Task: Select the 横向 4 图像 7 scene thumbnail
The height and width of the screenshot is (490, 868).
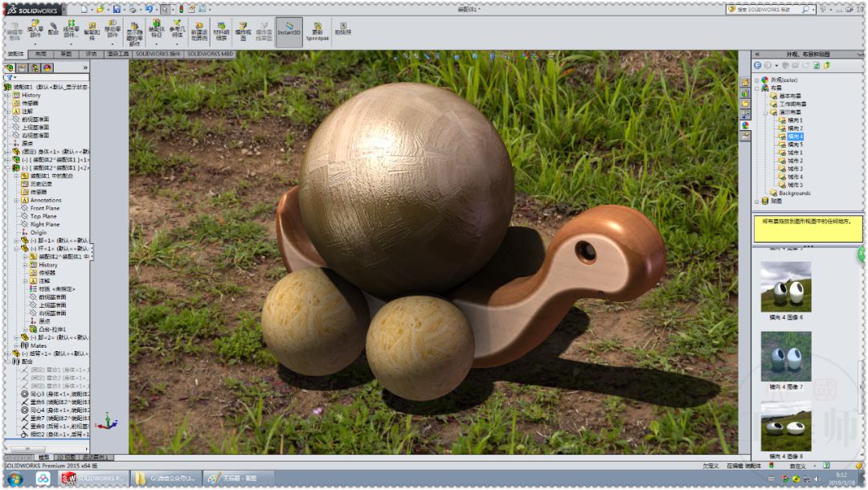Action: coord(786,356)
